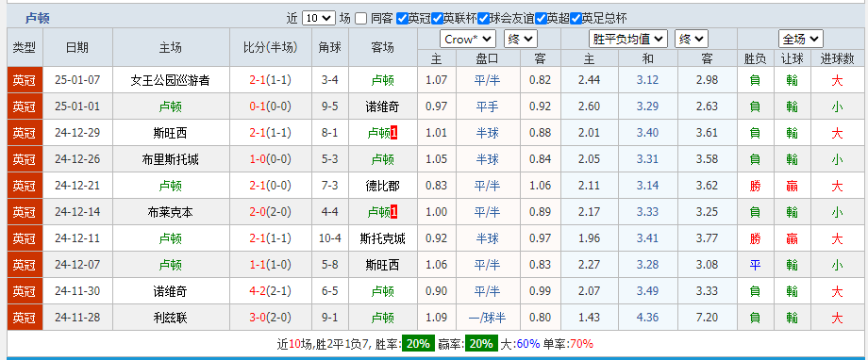Click 诺维奇 away team on 25-01-01

(x=382, y=106)
